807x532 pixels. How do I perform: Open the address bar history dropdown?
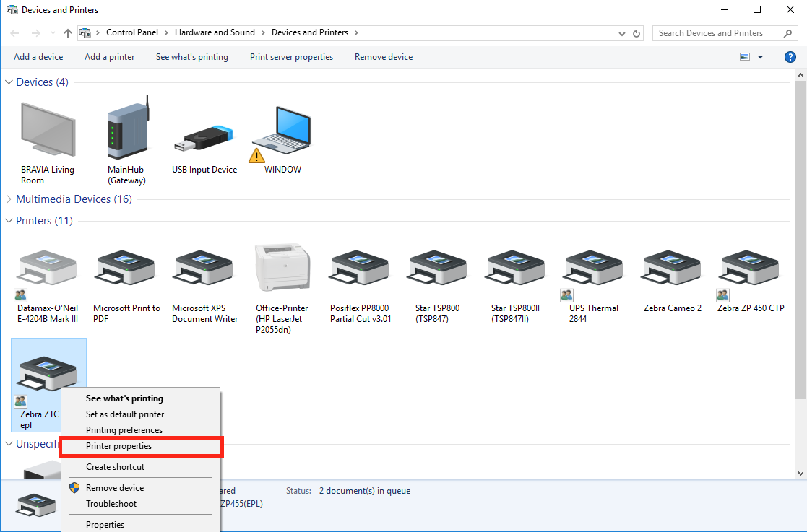(622, 33)
